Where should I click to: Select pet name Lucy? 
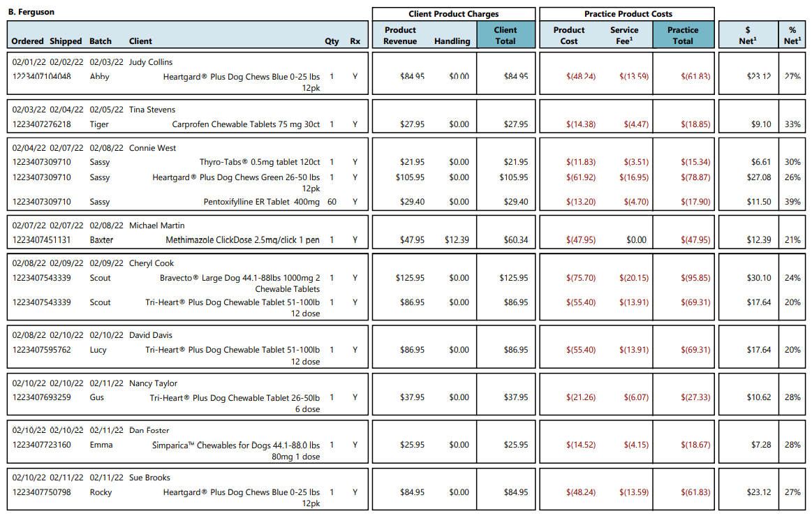(98, 351)
